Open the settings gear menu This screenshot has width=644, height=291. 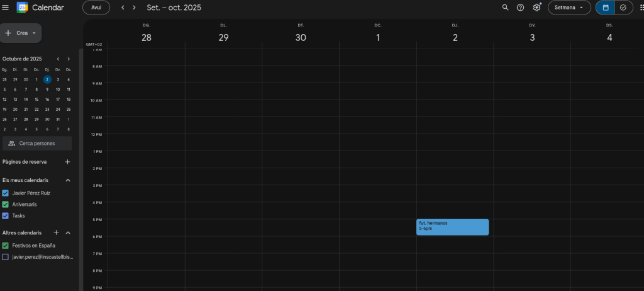tap(536, 8)
